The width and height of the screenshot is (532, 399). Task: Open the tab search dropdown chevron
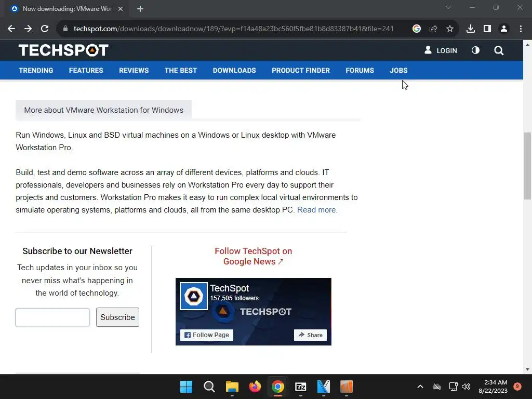pos(448,7)
